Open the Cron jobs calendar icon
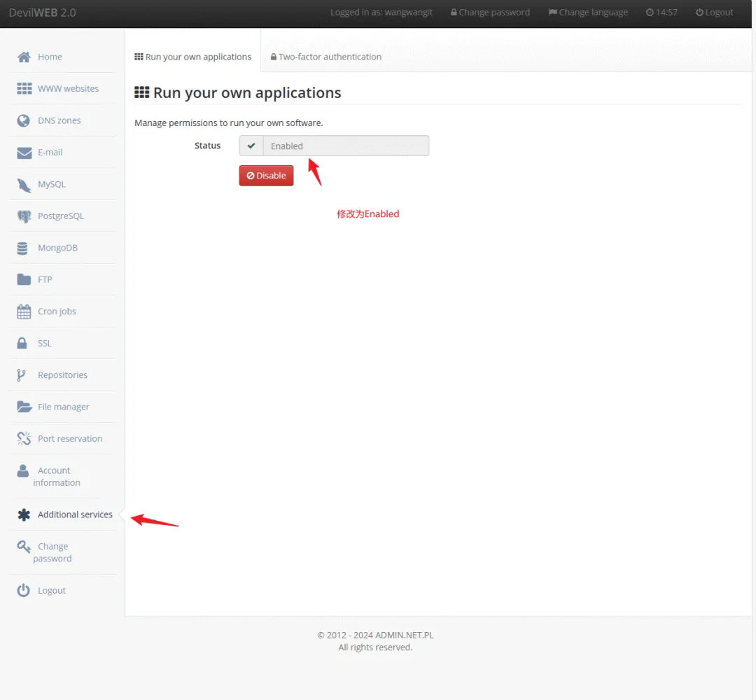The width and height of the screenshot is (756, 700). (24, 311)
